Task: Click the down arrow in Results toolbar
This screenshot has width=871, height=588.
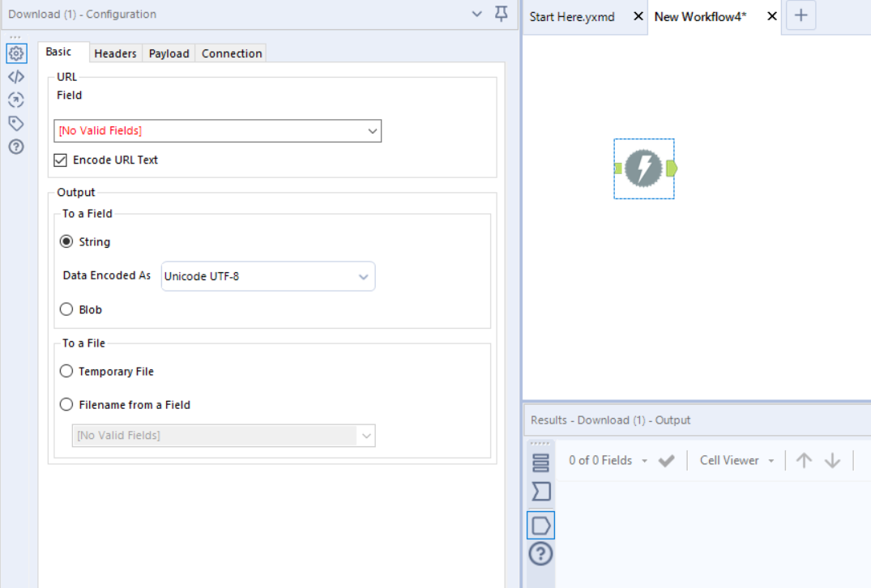Action: coord(833,460)
